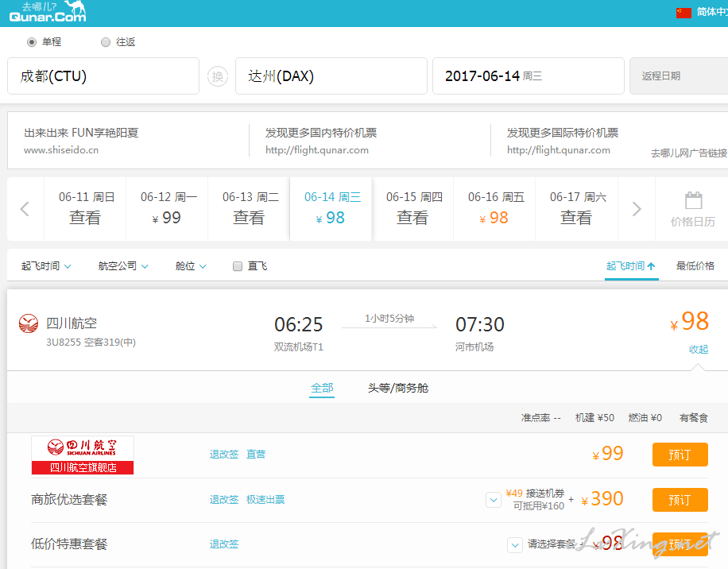Image resolution: width=728 pixels, height=569 pixels.
Task: Switch to 全部 cabin tab
Action: [x=322, y=388]
